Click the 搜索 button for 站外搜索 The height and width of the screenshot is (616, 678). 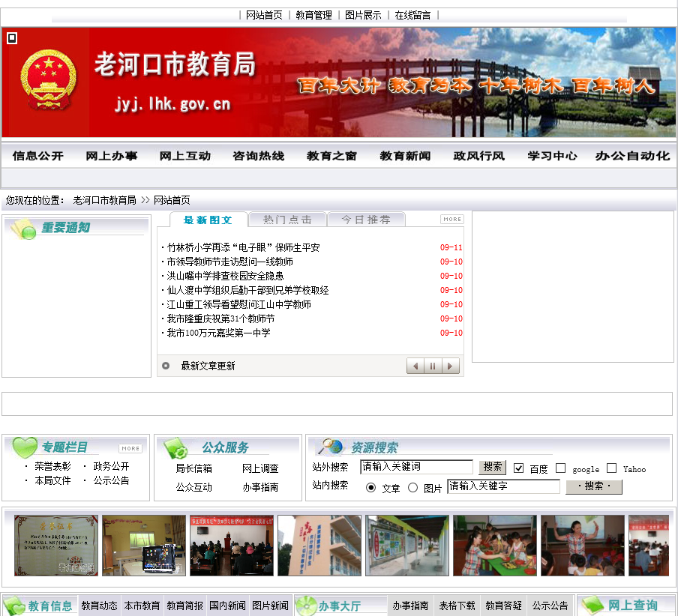493,467
